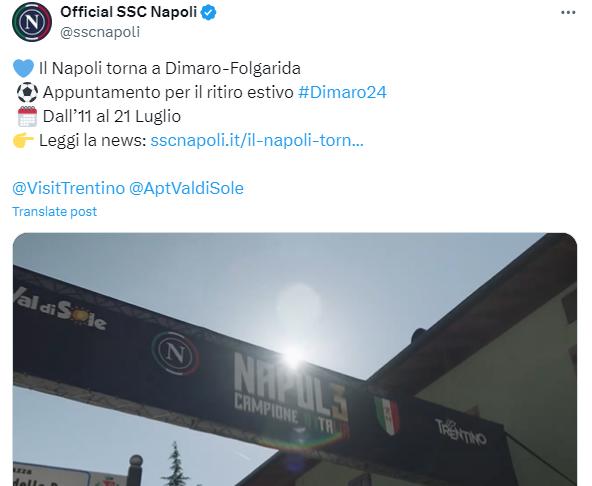The height and width of the screenshot is (486, 592).
Task: Click the calendar emoji
Action: 27,116
